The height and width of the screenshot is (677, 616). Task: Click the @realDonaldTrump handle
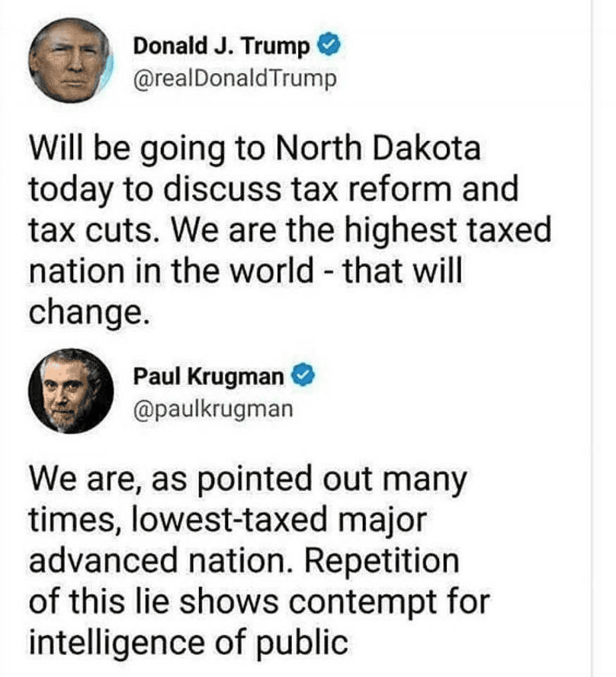click(234, 79)
